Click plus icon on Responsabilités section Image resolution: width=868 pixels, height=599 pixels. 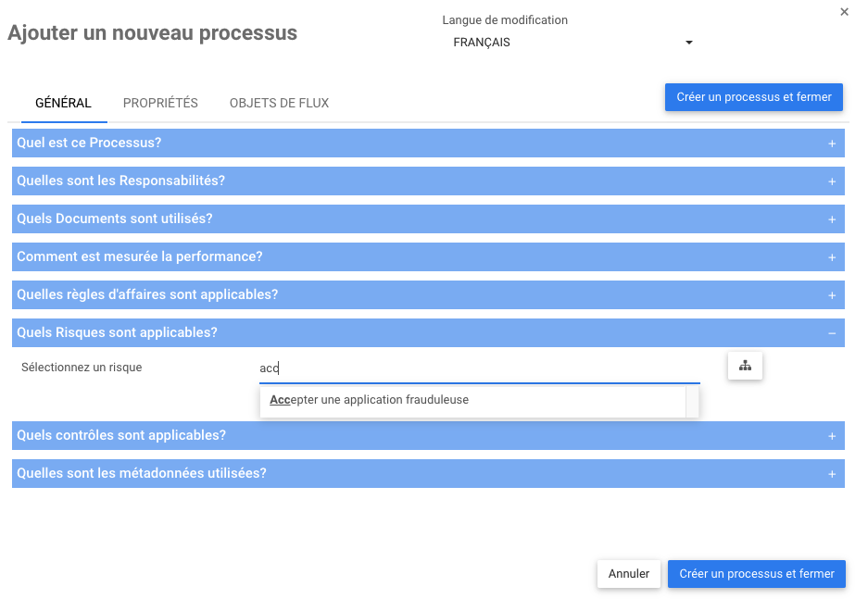[832, 181]
